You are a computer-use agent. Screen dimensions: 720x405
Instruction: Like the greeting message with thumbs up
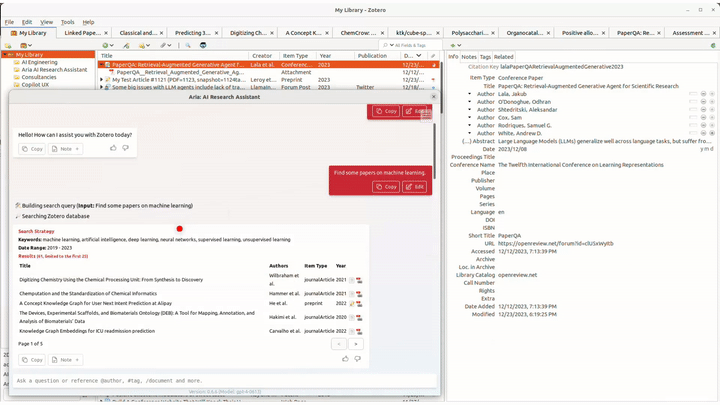pyautogui.click(x=112, y=148)
